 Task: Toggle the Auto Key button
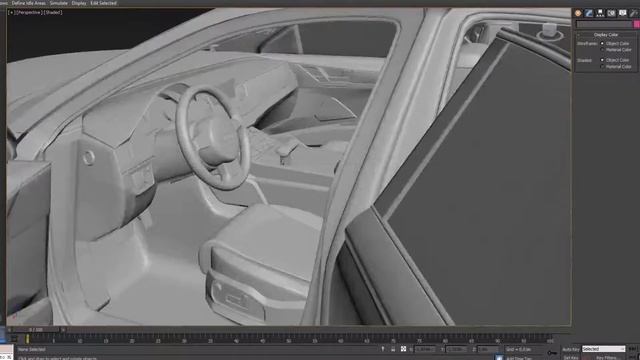571,349
